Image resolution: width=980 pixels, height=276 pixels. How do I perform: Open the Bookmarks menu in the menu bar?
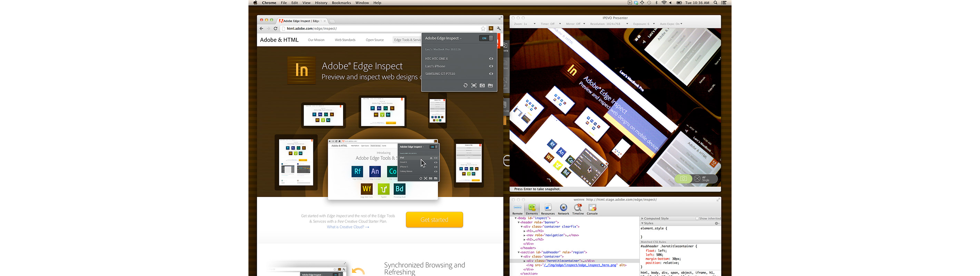click(341, 3)
